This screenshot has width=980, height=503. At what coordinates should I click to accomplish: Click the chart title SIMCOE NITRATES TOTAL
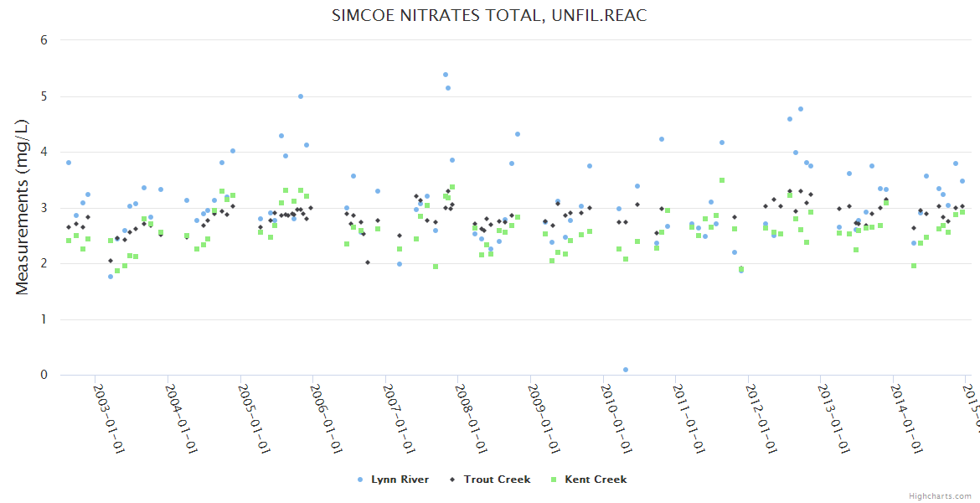[489, 16]
